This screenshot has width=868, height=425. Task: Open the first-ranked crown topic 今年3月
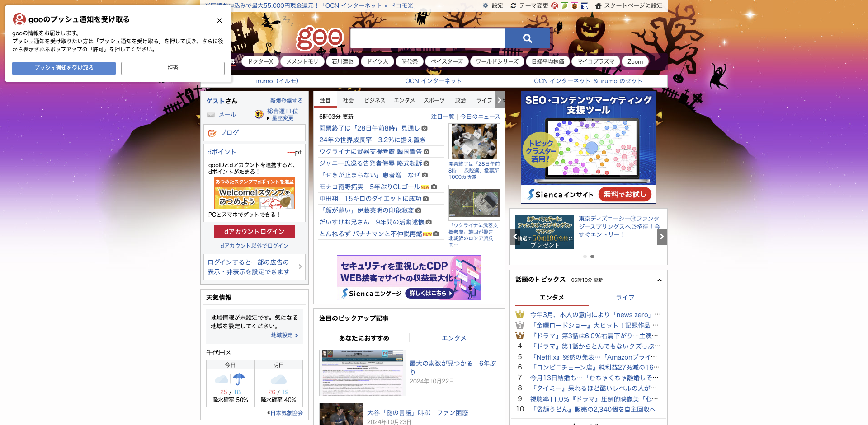[595, 315]
